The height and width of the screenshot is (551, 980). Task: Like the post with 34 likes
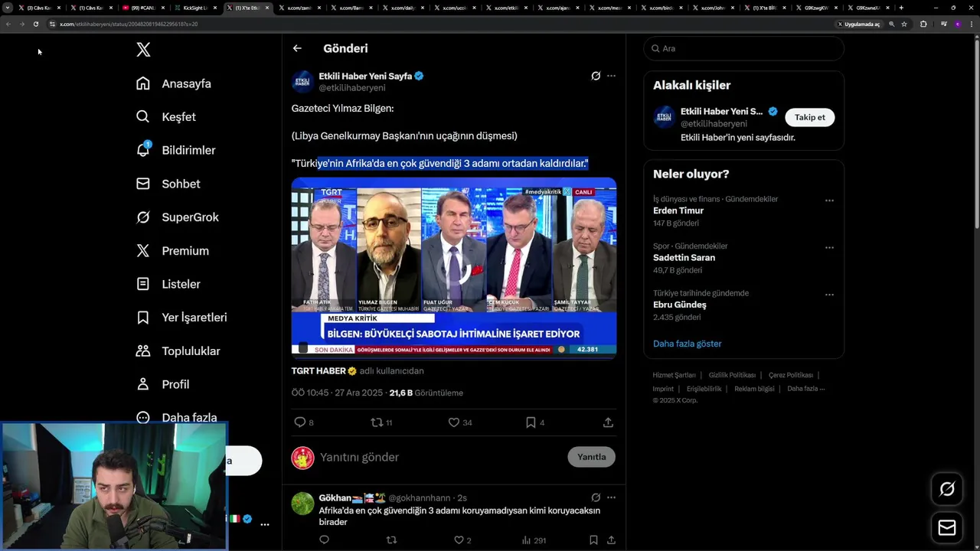click(x=459, y=422)
